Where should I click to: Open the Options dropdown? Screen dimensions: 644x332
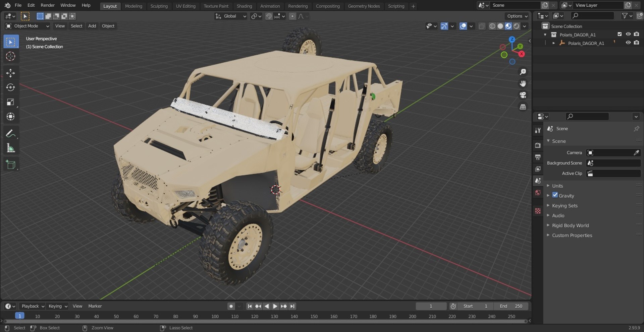[x=517, y=16]
